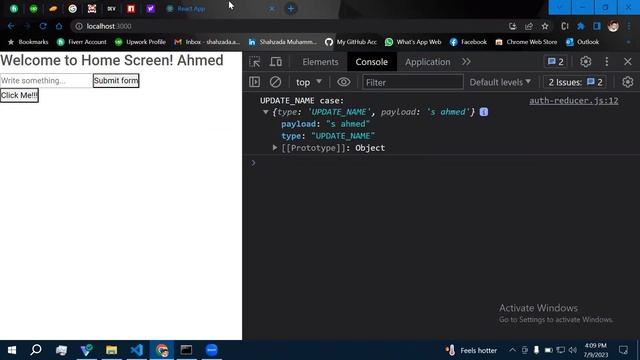Show hidden system tray icons chevron
This screenshot has width=640, height=360.
512,350
